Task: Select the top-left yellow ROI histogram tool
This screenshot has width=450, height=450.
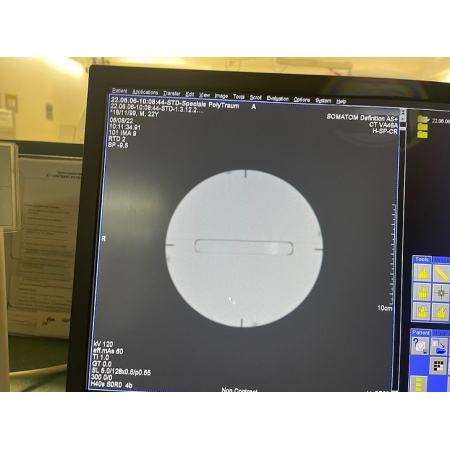Action: (422, 273)
